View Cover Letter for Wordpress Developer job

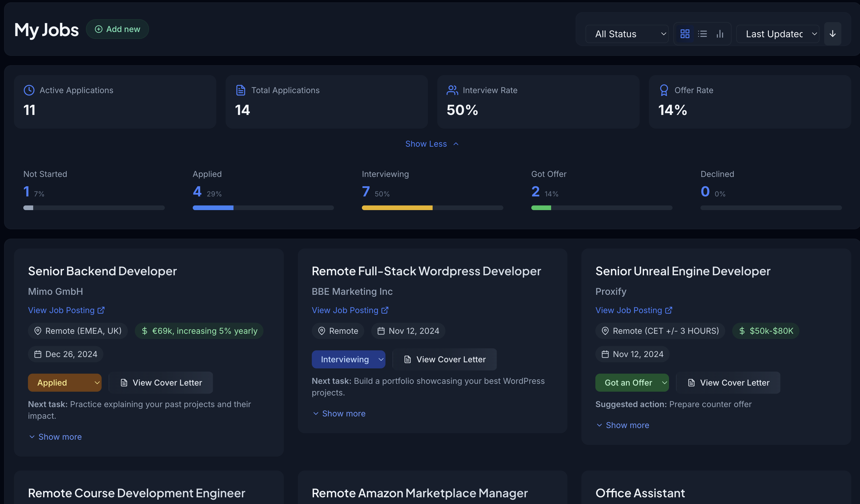tap(445, 359)
